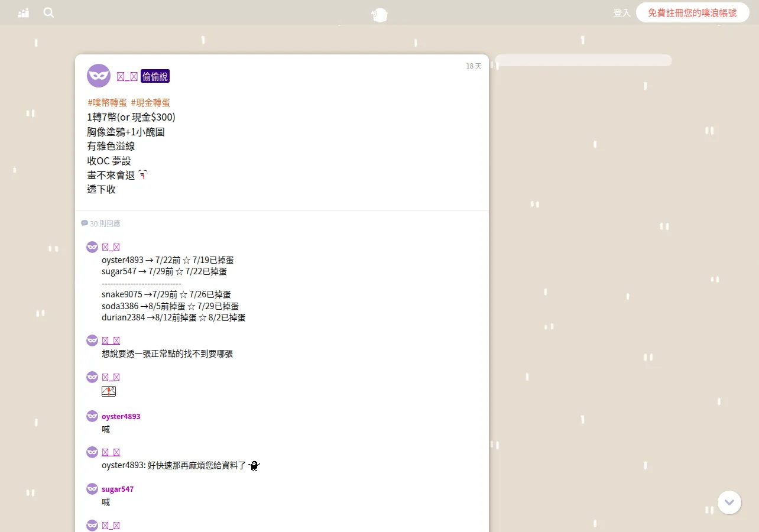Click the 30 則回應 speech bubble icon

click(85, 223)
